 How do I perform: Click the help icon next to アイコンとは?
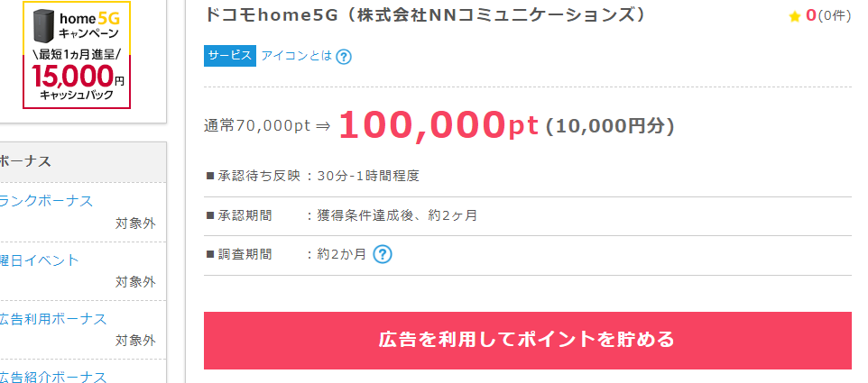tap(344, 57)
